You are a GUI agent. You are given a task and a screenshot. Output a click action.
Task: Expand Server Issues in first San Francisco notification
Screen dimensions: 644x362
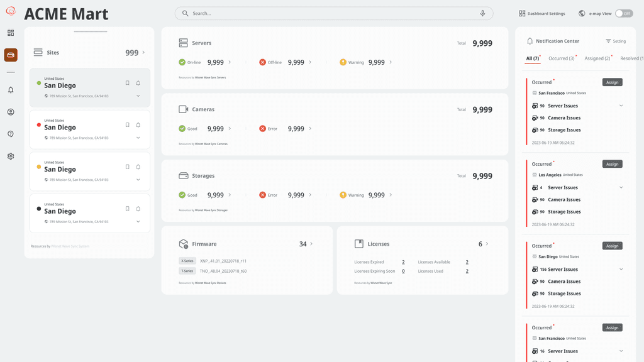click(x=621, y=106)
